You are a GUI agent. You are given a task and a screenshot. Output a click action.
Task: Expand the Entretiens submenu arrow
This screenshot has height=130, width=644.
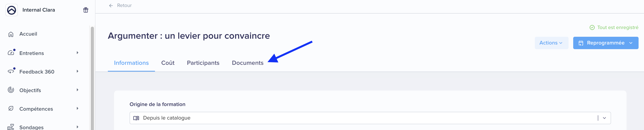click(78, 53)
